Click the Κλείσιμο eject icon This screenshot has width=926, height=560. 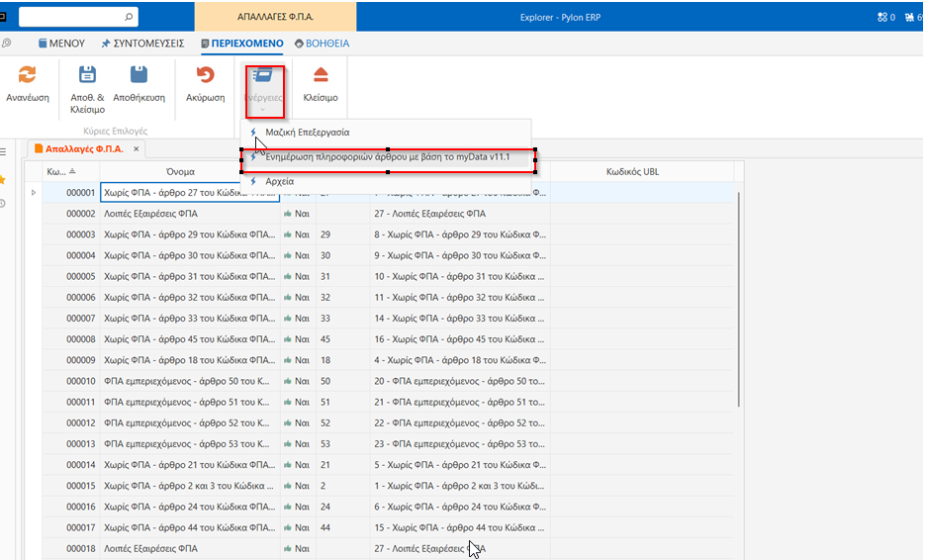321,76
